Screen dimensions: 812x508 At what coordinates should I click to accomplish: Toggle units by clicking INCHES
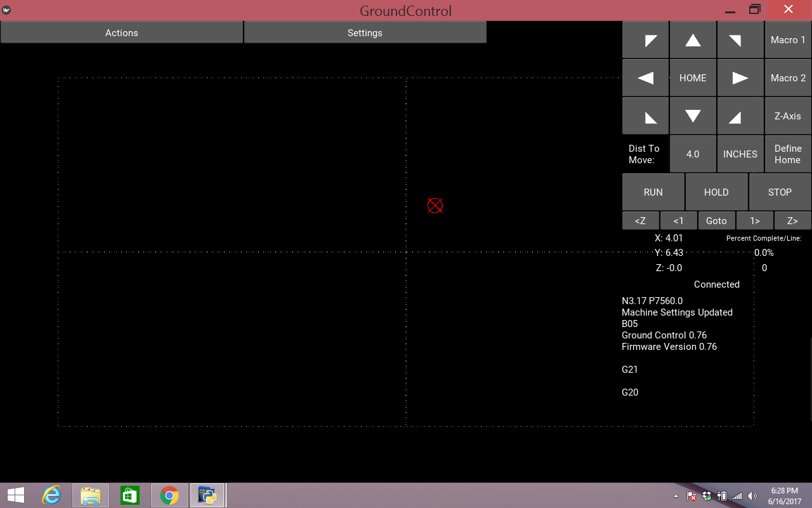(x=740, y=154)
